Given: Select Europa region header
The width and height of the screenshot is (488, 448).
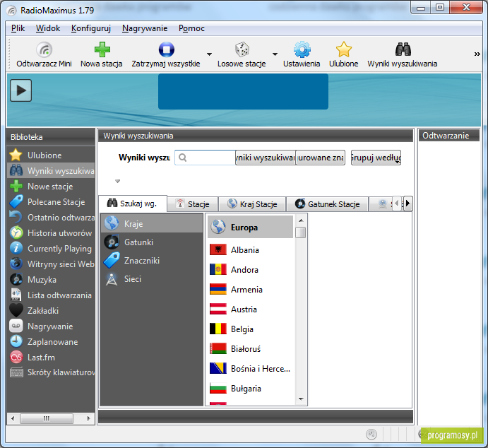Looking at the screenshot, I should click(x=251, y=227).
